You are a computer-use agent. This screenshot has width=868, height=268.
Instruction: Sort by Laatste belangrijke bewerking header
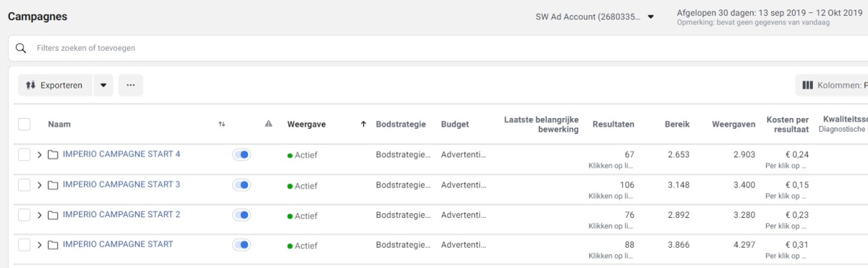pos(541,125)
